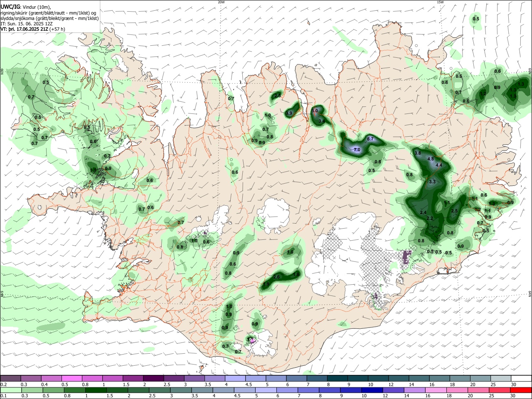Image resolution: width=532 pixels, height=399 pixels.
Task: Click the 6.7 precipitation value on the map
Action: [371, 139]
